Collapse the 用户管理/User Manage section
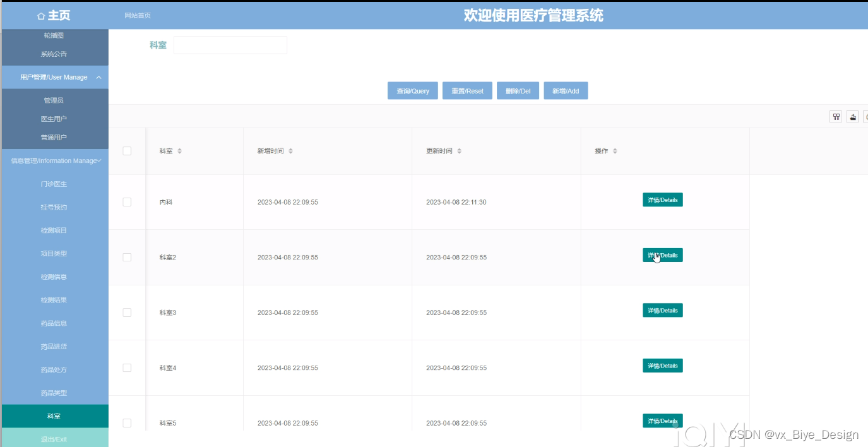Image resolution: width=868 pixels, height=447 pixels. (x=55, y=77)
